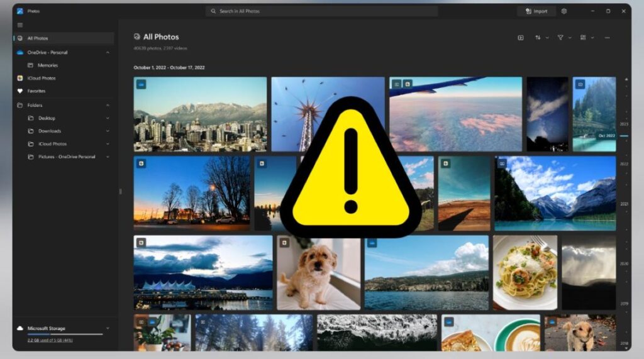Jump to 2020 on the timeline scrubber
This screenshot has width=644, height=359.
pos(624,263)
